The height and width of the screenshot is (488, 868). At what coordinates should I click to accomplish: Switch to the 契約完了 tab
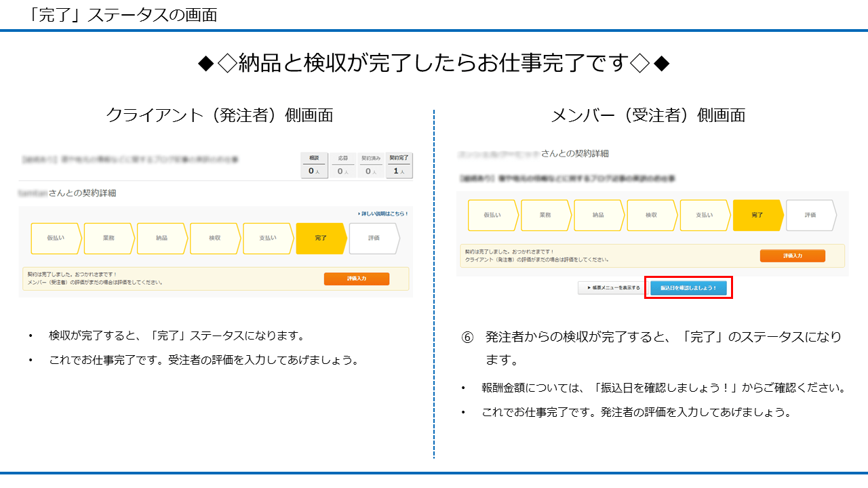click(399, 165)
